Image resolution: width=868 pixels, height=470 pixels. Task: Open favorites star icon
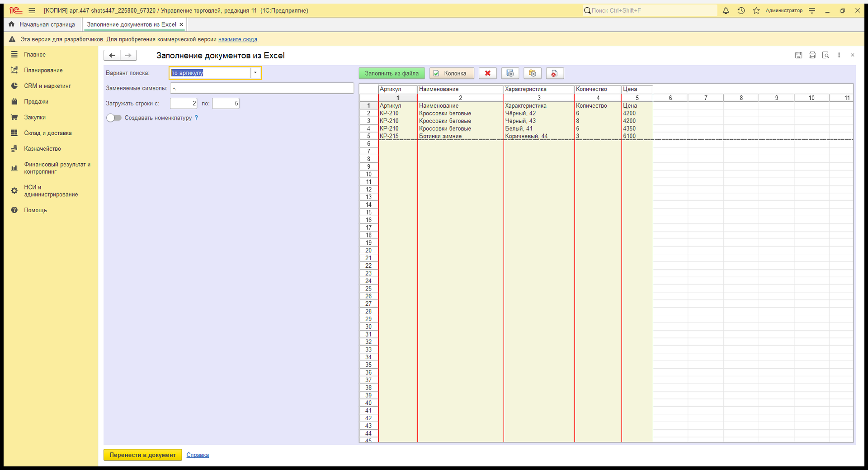pos(756,10)
